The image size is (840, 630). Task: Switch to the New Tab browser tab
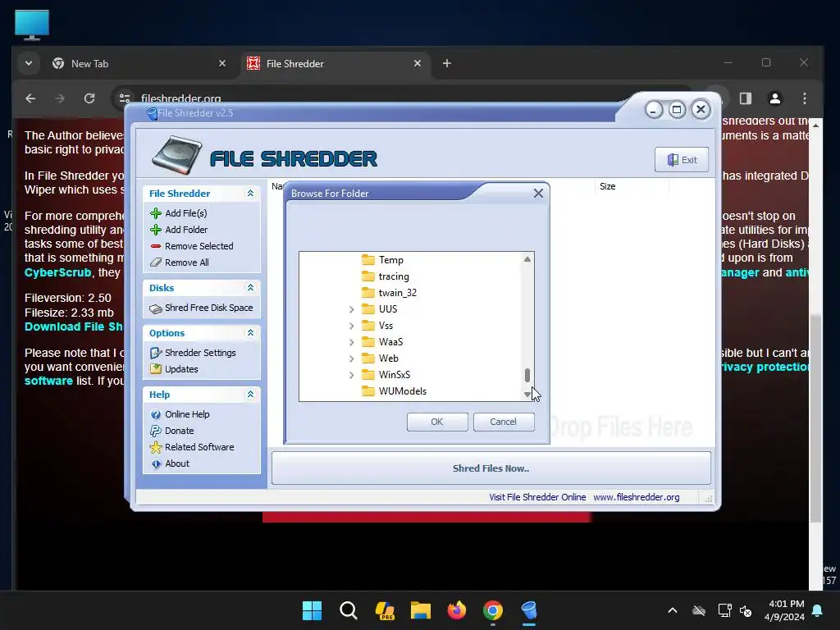pyautogui.click(x=139, y=64)
